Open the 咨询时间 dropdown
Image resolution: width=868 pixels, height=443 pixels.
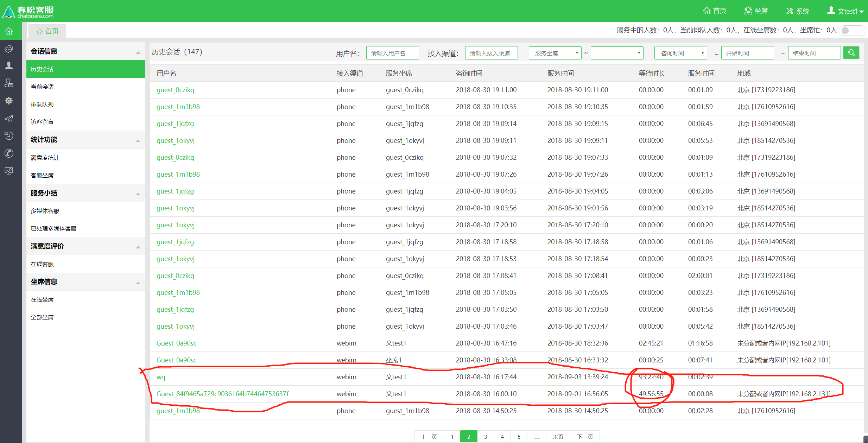(680, 53)
